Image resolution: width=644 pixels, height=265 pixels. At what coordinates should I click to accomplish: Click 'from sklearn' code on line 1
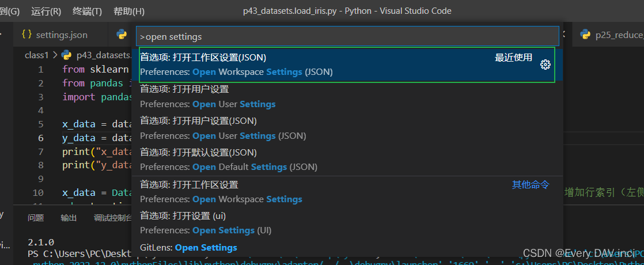pos(96,70)
